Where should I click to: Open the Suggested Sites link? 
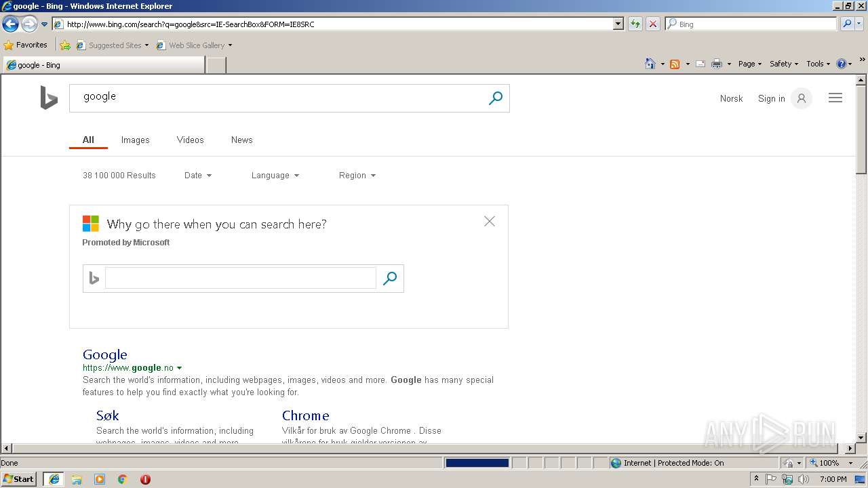[112, 45]
